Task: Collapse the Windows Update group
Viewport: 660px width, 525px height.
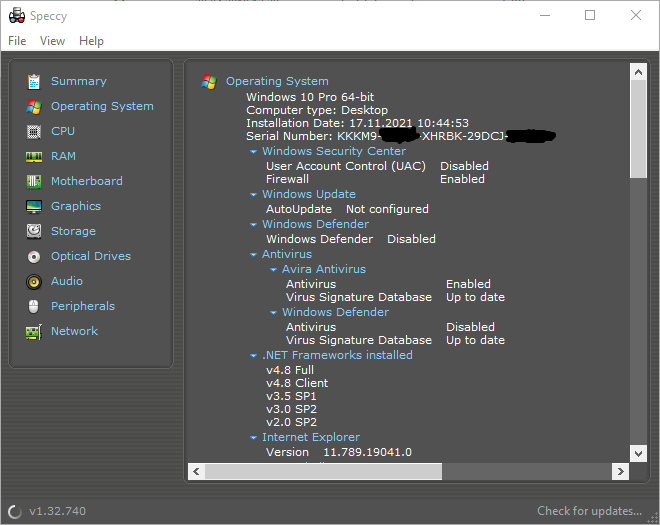Action: click(x=253, y=195)
